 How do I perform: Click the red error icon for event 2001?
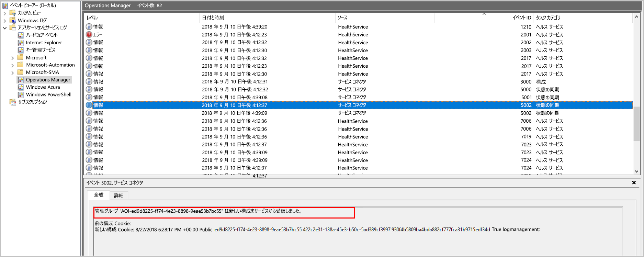89,34
